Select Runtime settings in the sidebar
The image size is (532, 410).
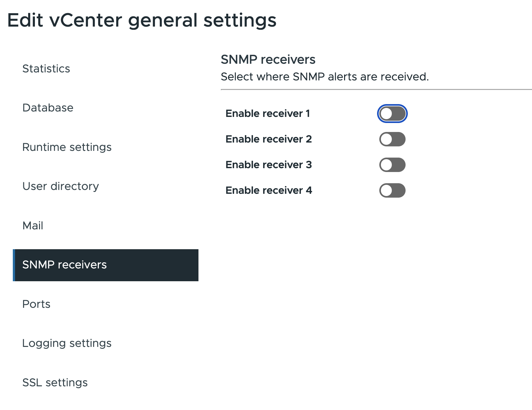pyautogui.click(x=67, y=147)
